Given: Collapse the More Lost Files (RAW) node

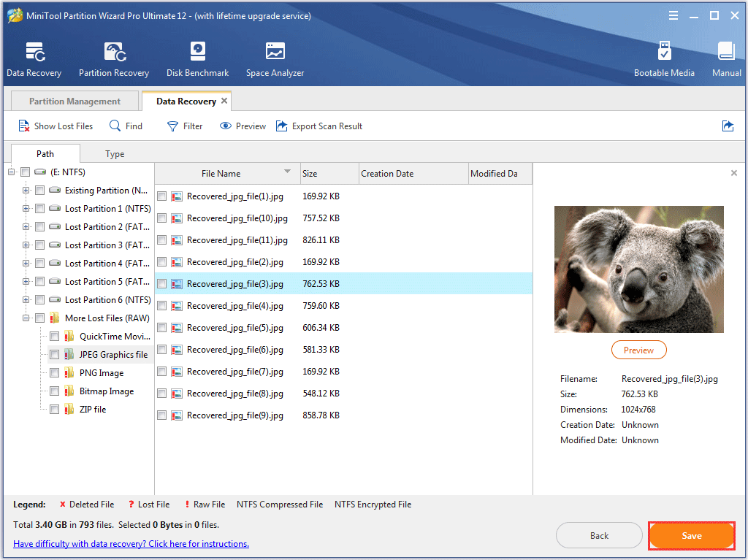Looking at the screenshot, I should [x=25, y=318].
